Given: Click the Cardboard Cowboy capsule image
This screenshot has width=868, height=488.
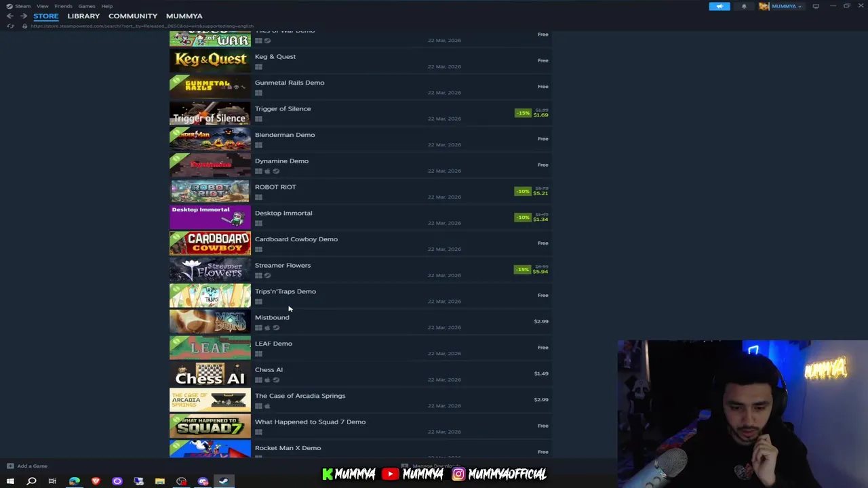Looking at the screenshot, I should [210, 243].
